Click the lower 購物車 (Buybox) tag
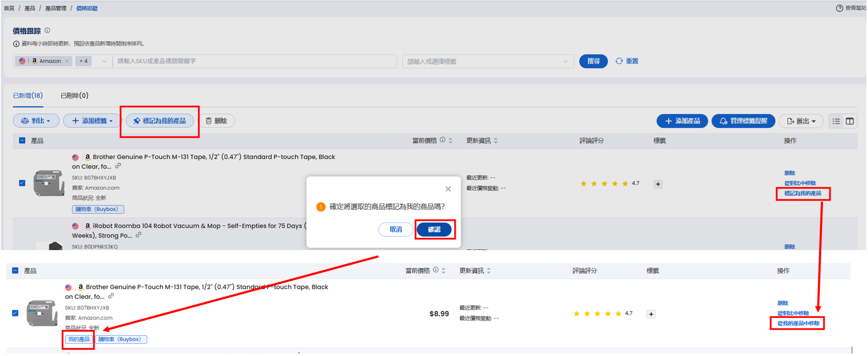868x356 pixels. (121, 339)
